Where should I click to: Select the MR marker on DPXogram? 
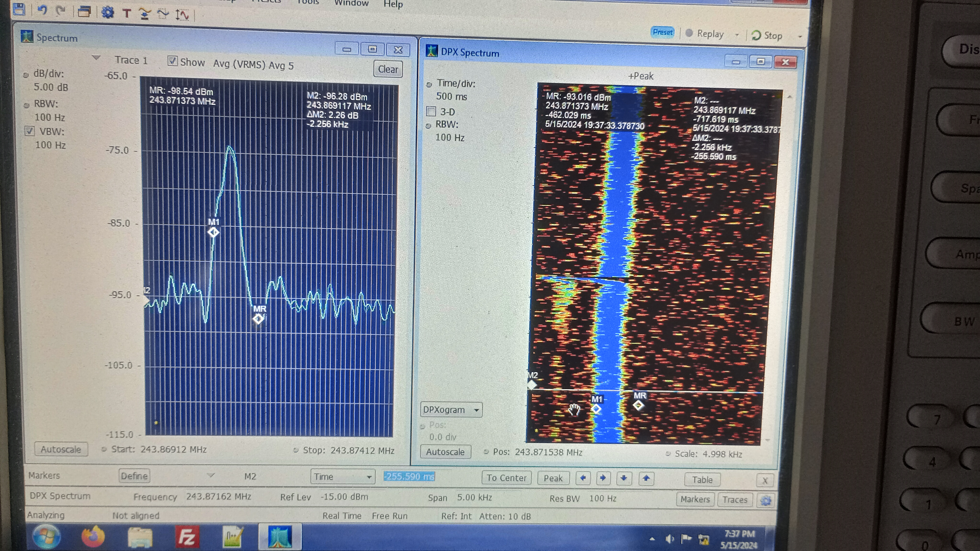(x=638, y=405)
